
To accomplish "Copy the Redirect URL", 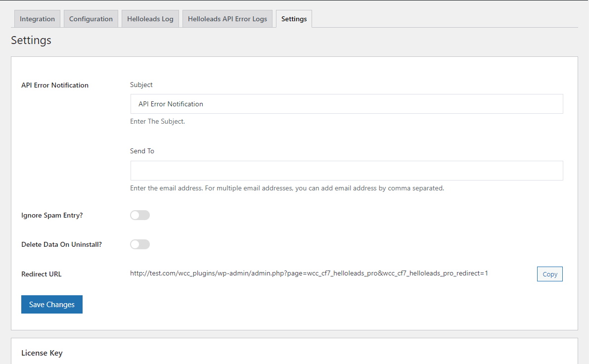I will click(549, 274).
